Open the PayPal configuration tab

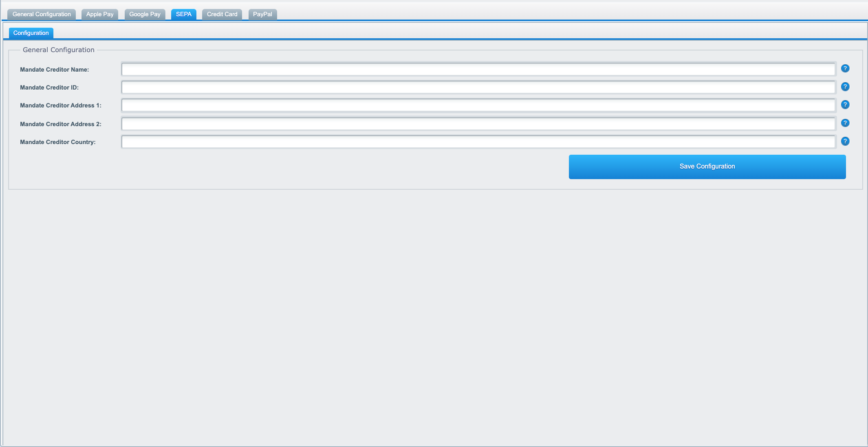(x=262, y=14)
